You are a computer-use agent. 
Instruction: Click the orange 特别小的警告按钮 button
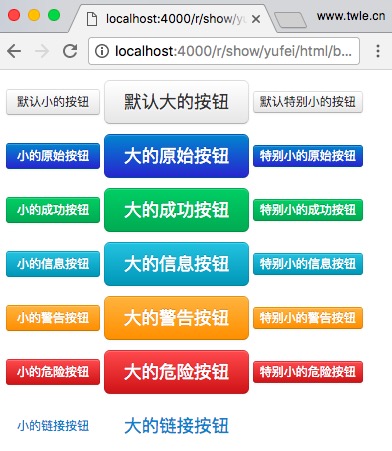[x=308, y=318]
